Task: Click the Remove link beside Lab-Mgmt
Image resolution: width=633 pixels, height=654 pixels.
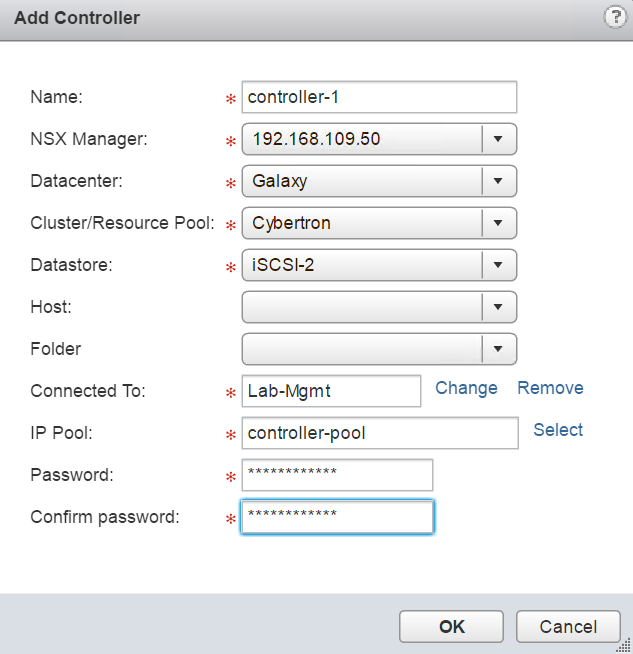Action: tap(550, 388)
